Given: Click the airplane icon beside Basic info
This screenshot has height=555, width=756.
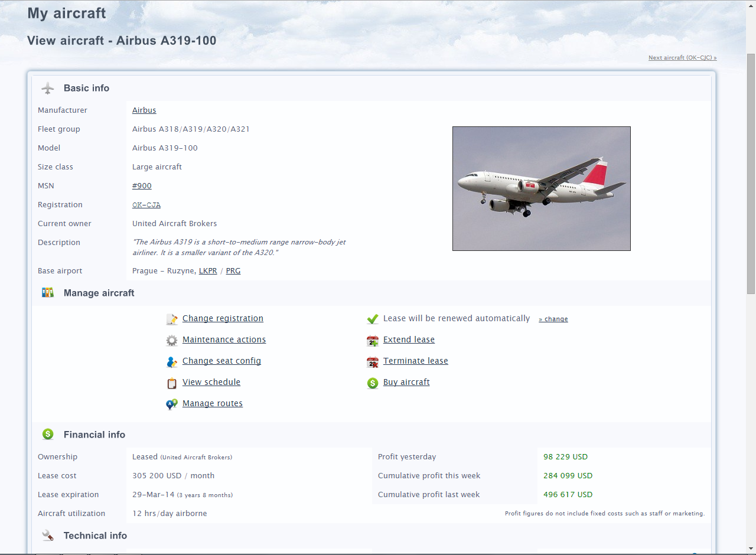Looking at the screenshot, I should [48, 89].
